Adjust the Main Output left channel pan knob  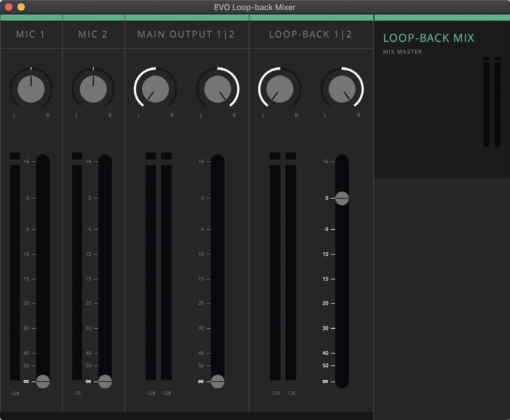155,89
